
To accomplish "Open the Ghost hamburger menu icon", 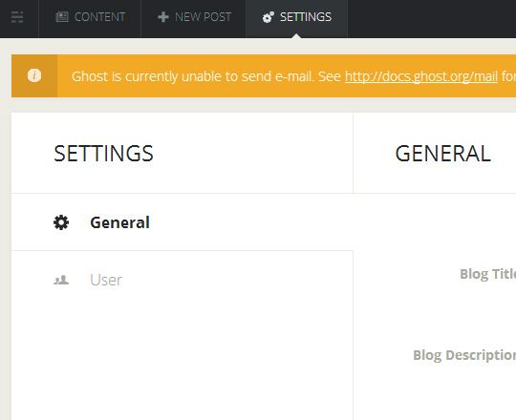I will [17, 17].
